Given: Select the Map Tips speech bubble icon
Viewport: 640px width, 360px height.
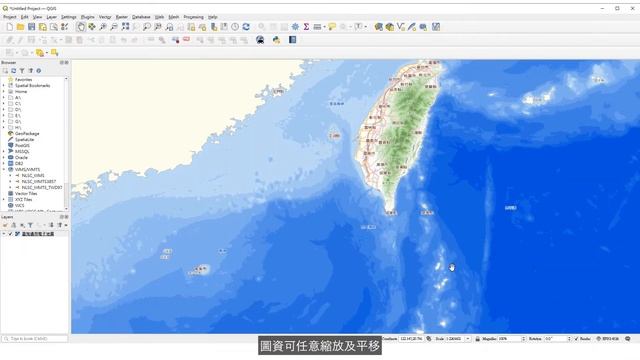Looking at the screenshot, I should click(332, 27).
